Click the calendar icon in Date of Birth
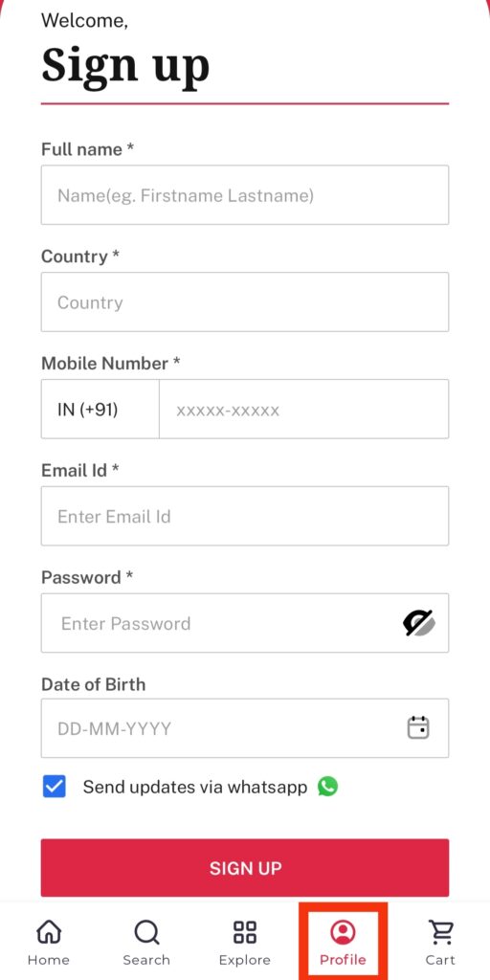 coord(418,727)
